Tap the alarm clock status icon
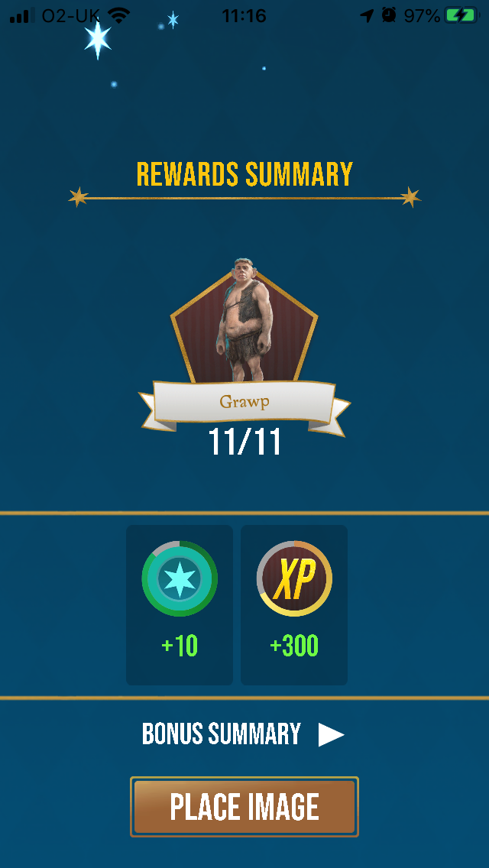 tap(389, 15)
